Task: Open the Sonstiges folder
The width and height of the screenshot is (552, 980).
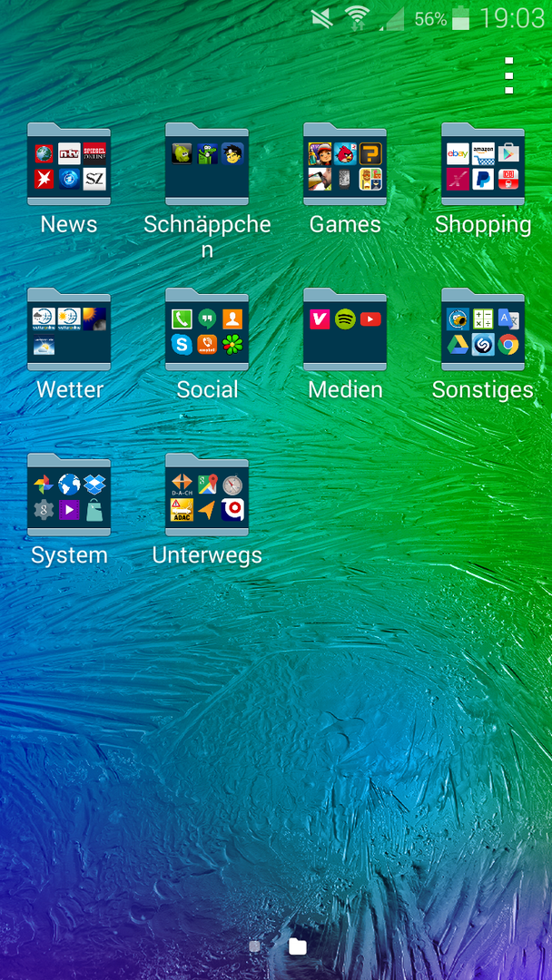Action: pyautogui.click(x=483, y=329)
